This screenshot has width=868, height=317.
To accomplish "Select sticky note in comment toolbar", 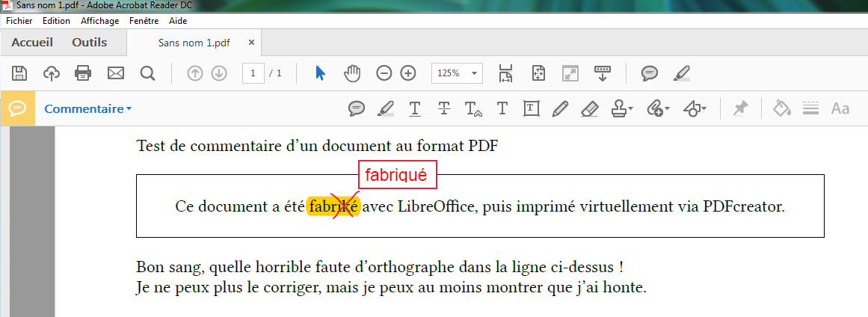I will click(357, 108).
